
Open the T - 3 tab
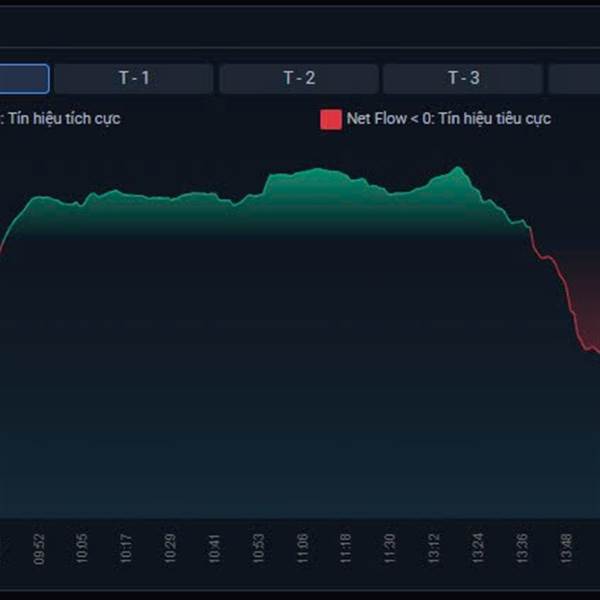[x=463, y=78]
